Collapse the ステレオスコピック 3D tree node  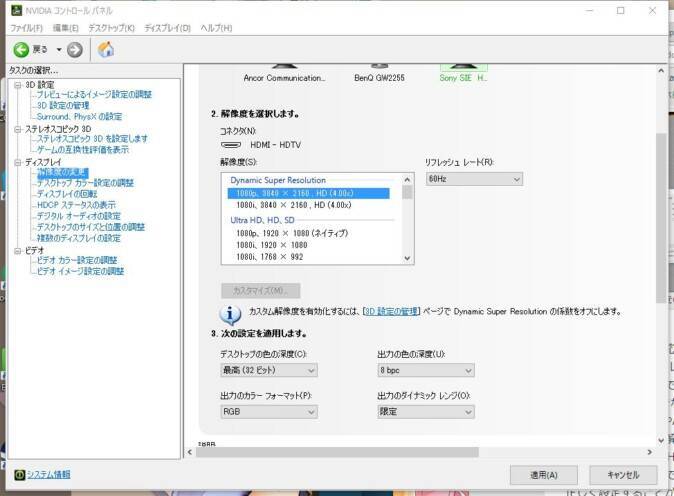coord(18,129)
